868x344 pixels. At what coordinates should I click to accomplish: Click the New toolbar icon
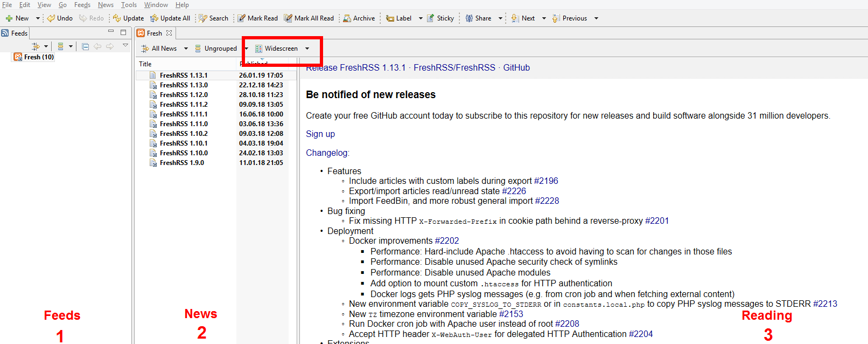9,18
